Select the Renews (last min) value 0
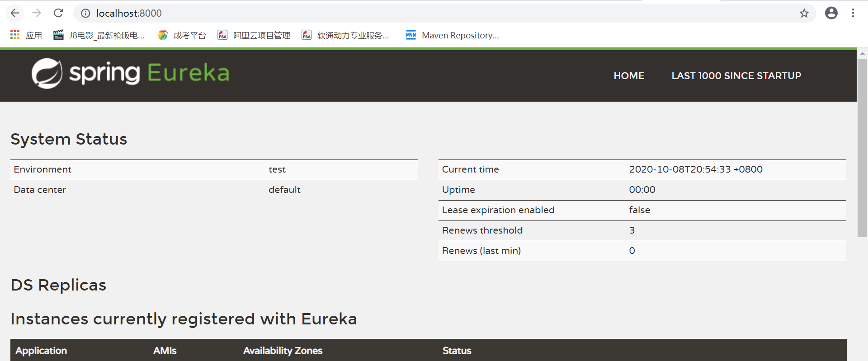Viewport: 868px width, 361px height. [632, 251]
